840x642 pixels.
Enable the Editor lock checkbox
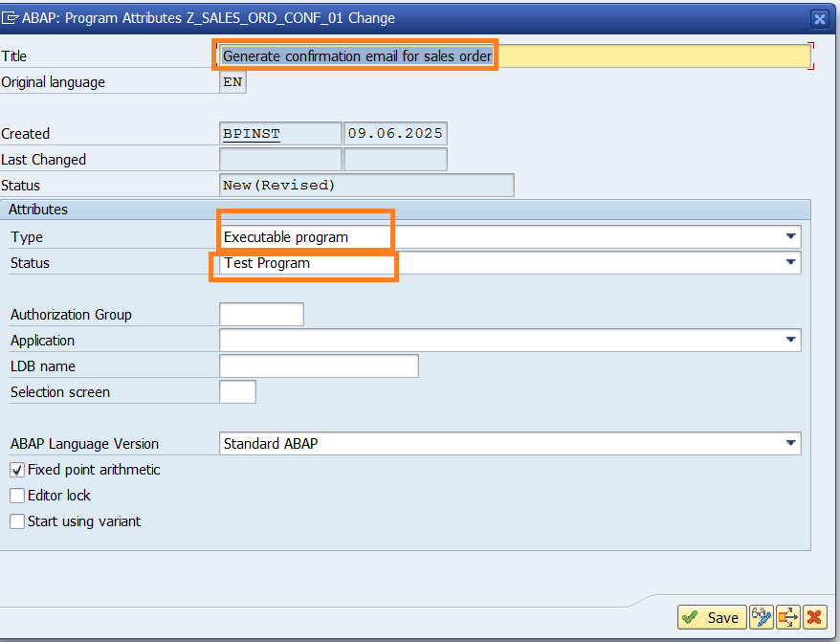coord(17,496)
